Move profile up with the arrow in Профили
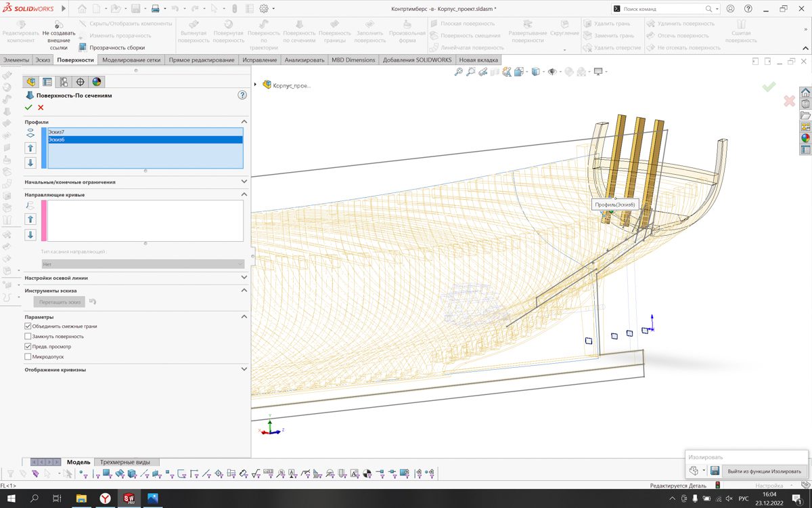This screenshot has width=812, height=508. point(30,148)
